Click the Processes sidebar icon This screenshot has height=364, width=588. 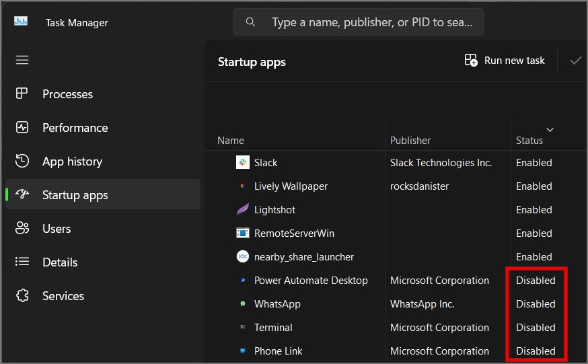click(x=22, y=94)
